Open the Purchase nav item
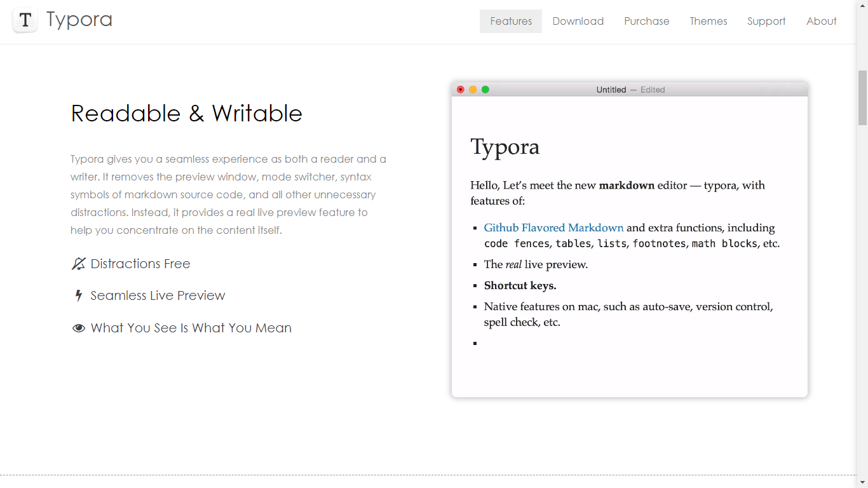 [x=647, y=21]
